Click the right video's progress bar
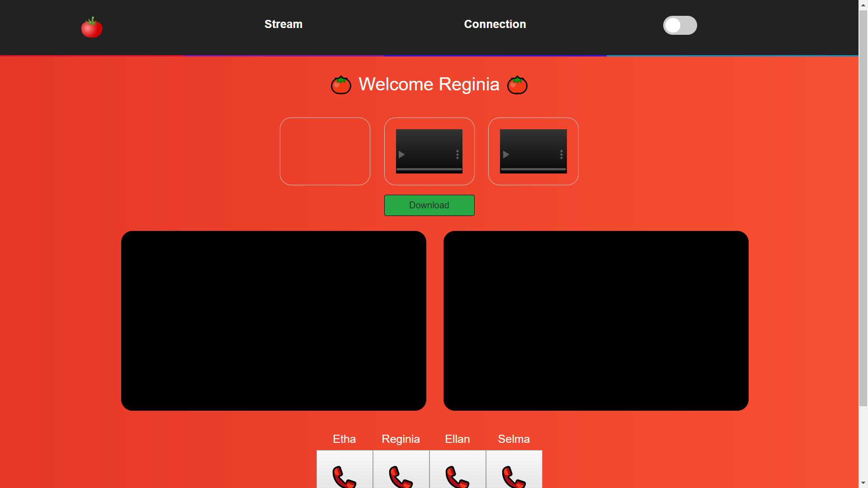This screenshot has width=868, height=488. pyautogui.click(x=533, y=169)
